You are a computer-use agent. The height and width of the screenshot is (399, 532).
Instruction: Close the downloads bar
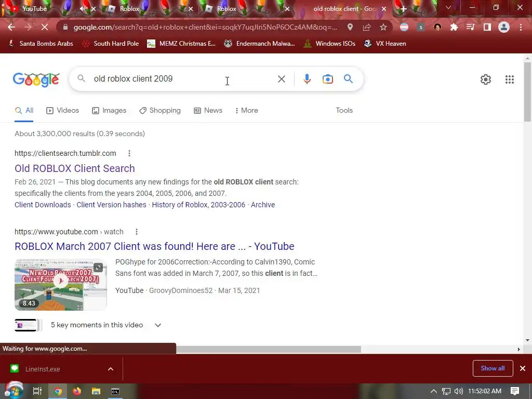(x=523, y=368)
